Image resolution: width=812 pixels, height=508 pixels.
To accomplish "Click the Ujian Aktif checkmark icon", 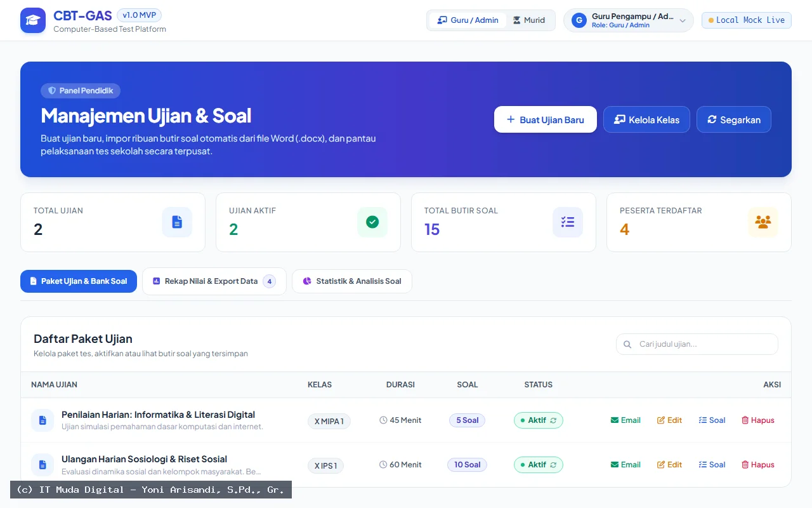I will [372, 222].
